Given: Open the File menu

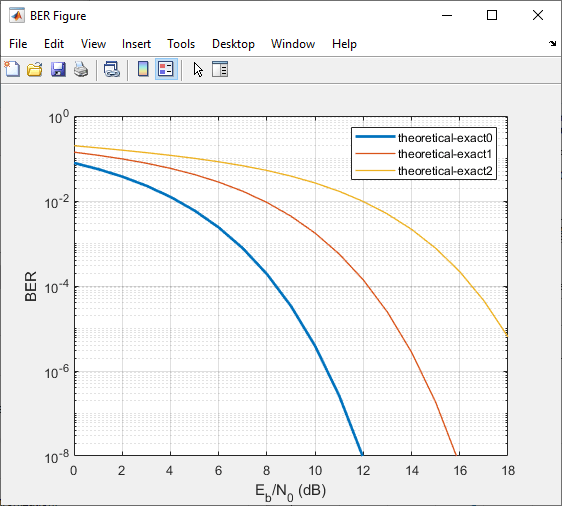Looking at the screenshot, I should (x=18, y=44).
